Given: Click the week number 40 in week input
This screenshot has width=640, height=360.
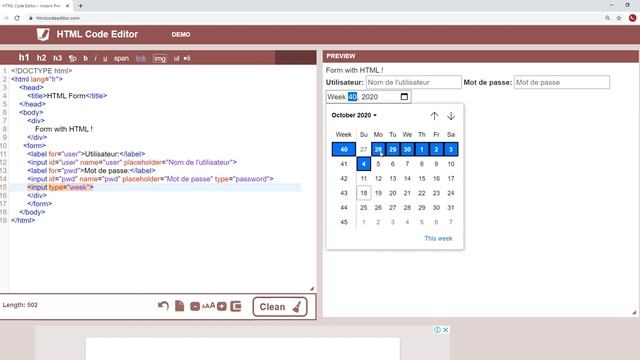Looking at the screenshot, I should pyautogui.click(x=352, y=97).
